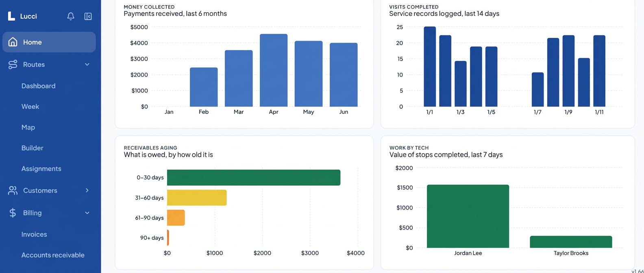Click the Routes icon in the sidebar
644x273 pixels.
(x=13, y=64)
